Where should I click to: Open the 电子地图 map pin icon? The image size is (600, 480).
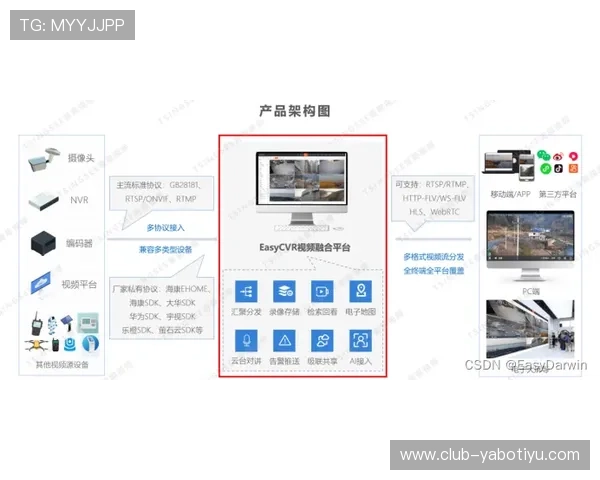(360, 291)
